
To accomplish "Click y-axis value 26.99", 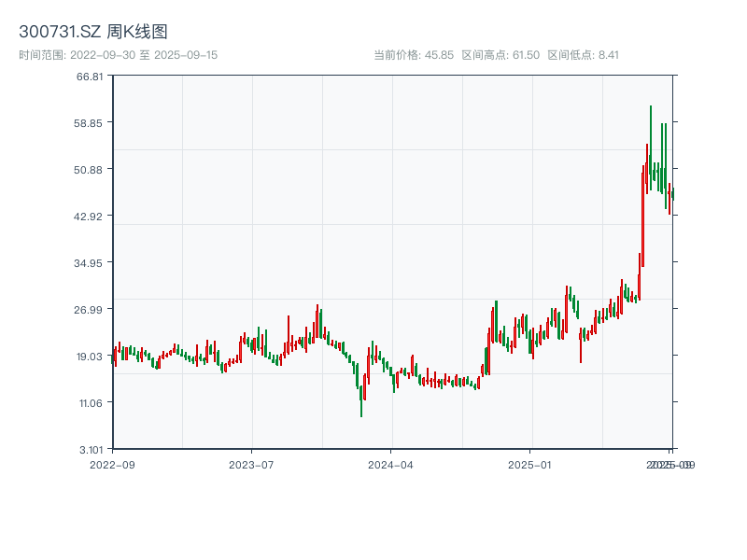I will click(x=88, y=310).
